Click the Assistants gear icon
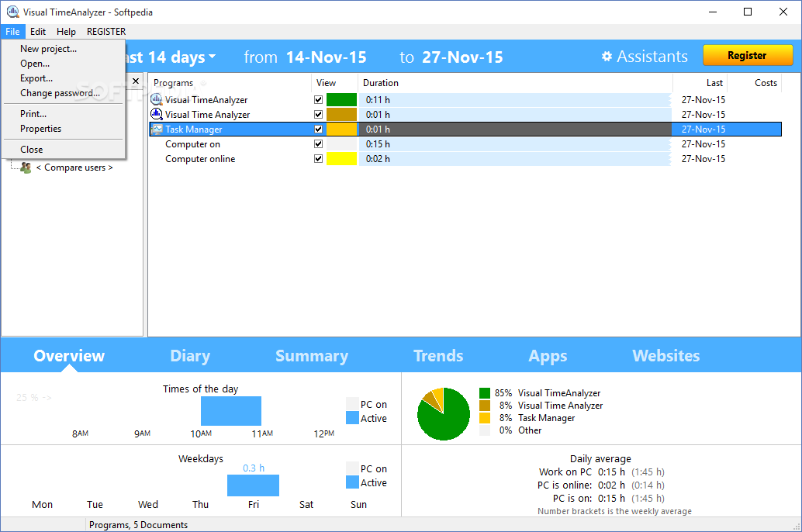 [607, 57]
